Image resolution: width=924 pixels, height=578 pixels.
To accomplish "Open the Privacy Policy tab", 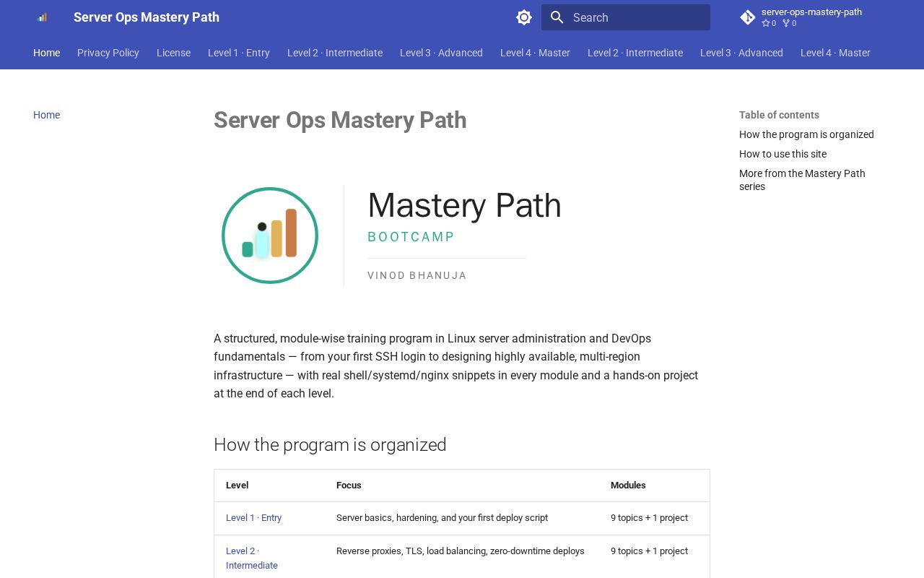I will tap(108, 53).
